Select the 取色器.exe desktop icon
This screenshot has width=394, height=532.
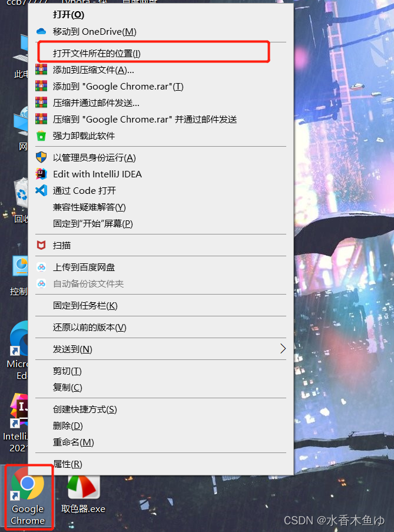click(x=83, y=495)
